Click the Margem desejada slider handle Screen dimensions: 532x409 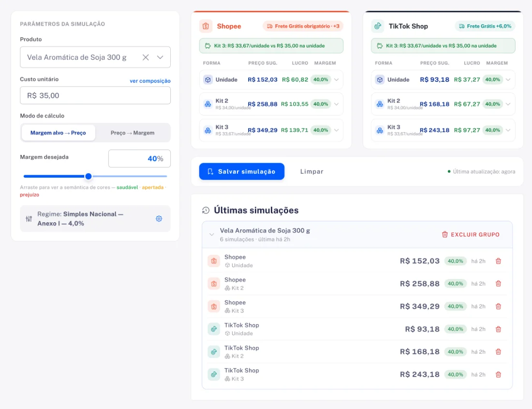click(89, 176)
